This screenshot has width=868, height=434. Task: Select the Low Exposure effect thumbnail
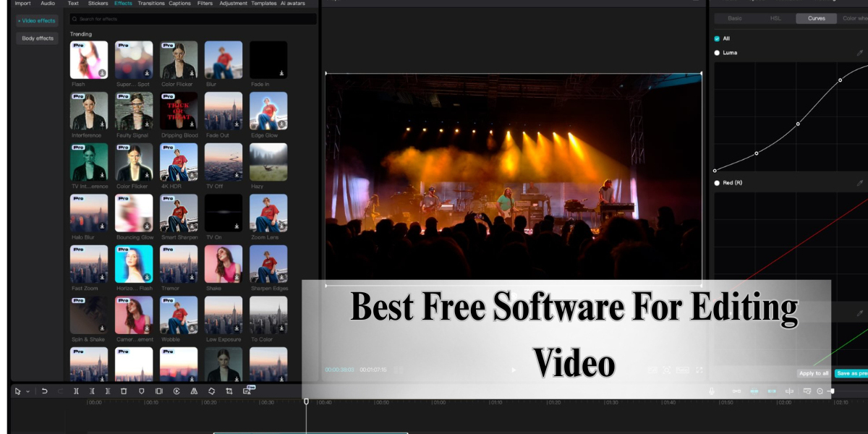point(224,315)
